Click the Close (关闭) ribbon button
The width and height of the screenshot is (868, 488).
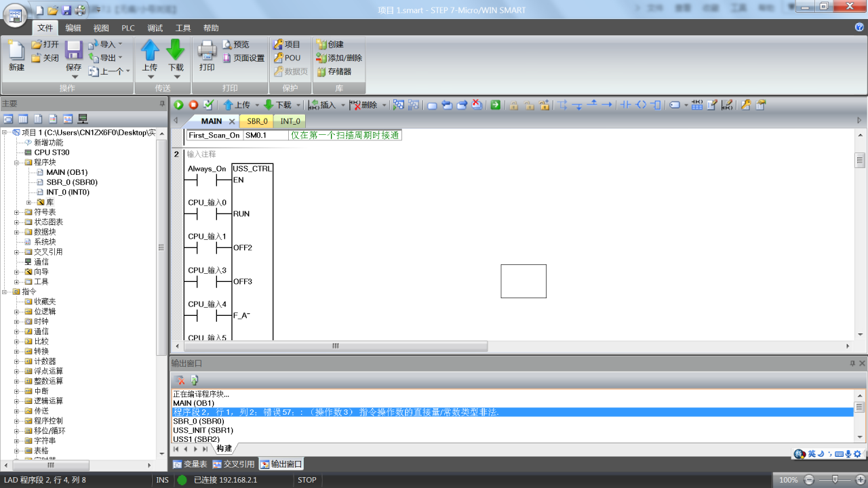[45, 58]
